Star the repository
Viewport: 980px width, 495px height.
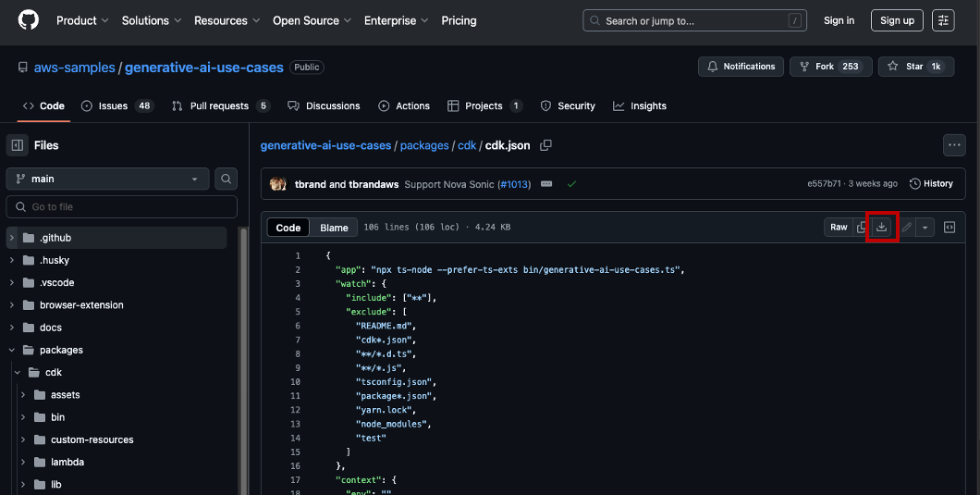pyautogui.click(x=915, y=67)
